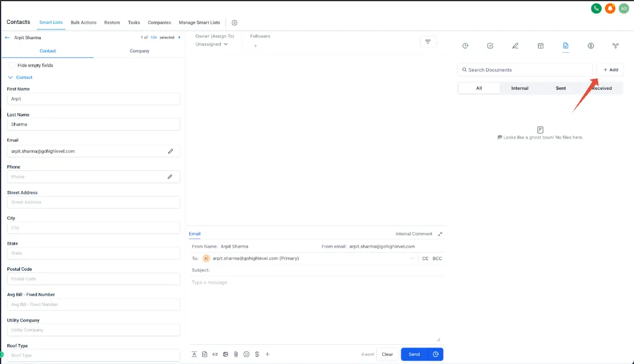
Task: Switch to the Company tab
Action: (139, 51)
